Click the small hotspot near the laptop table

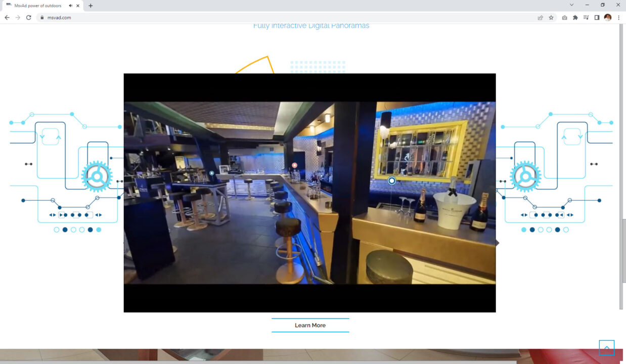point(211,173)
